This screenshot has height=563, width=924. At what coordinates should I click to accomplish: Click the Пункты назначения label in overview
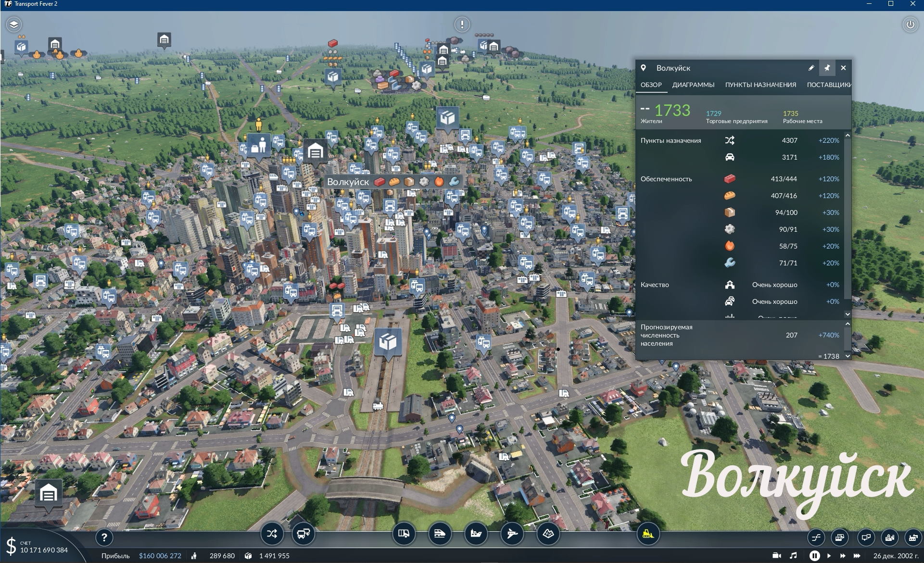(671, 140)
